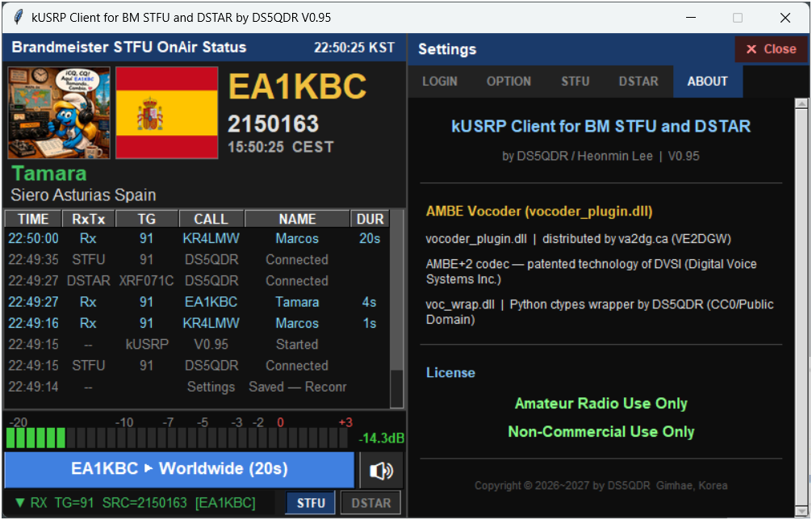Select the DSTAR XRF071C Connected row
The height and width of the screenshot is (520, 812).
(x=197, y=281)
